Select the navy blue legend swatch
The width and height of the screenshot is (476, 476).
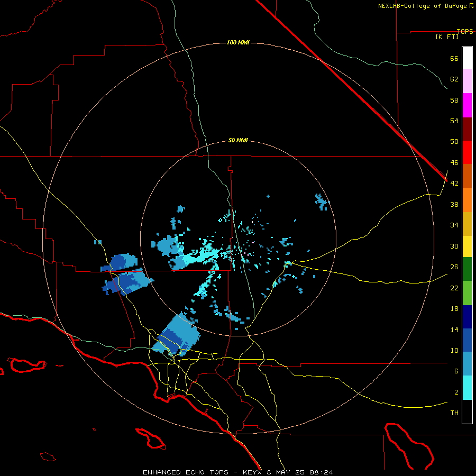[x=467, y=317]
